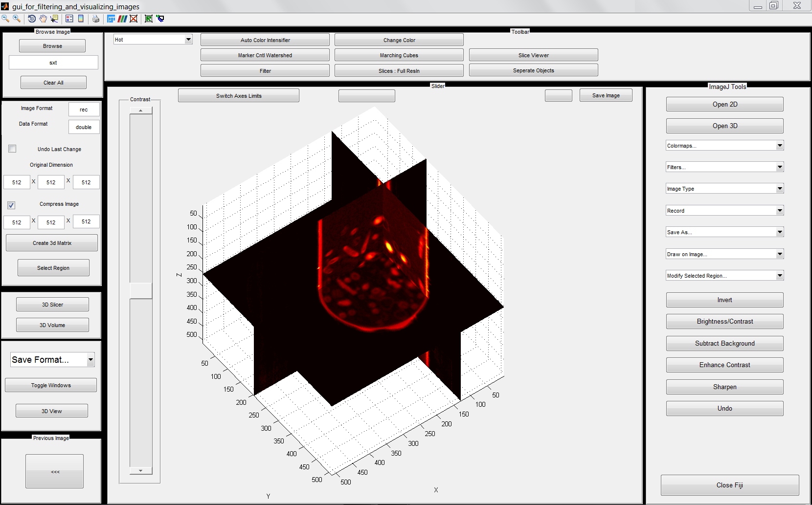Open the Hot colormap dropdown
Viewport: 812px width, 505px height.
tap(153, 40)
